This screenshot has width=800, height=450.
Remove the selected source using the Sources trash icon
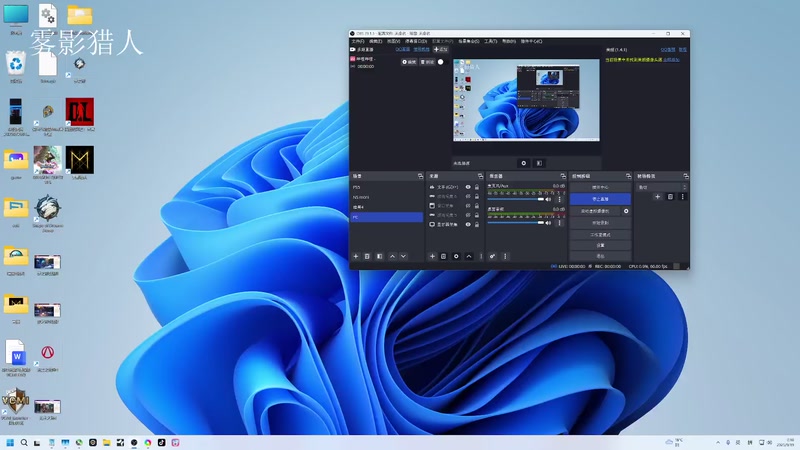[443, 256]
